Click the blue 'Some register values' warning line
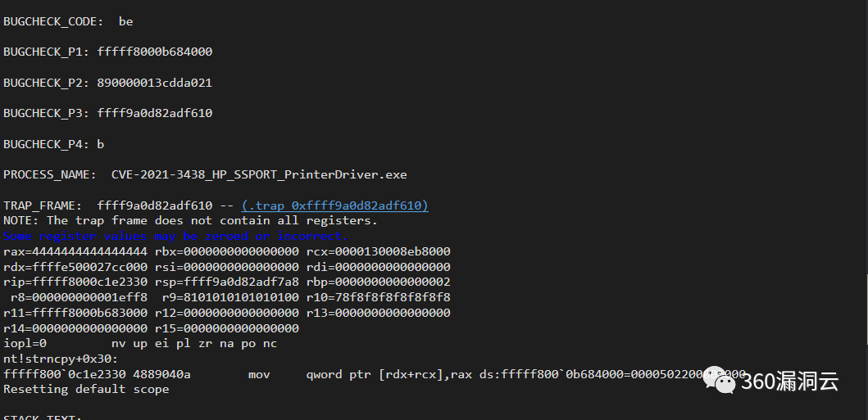This screenshot has width=868, height=420. [175, 236]
